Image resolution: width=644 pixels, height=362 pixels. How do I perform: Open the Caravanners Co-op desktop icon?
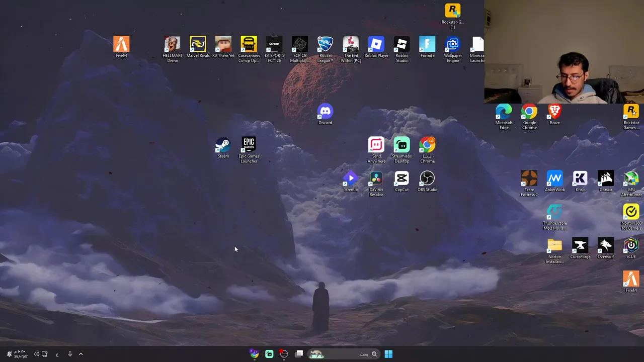point(249,49)
